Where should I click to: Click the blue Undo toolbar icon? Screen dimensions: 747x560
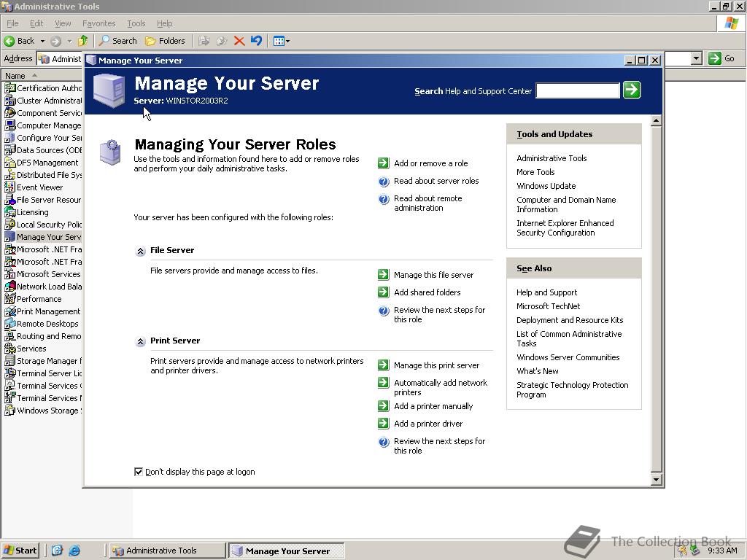point(256,41)
